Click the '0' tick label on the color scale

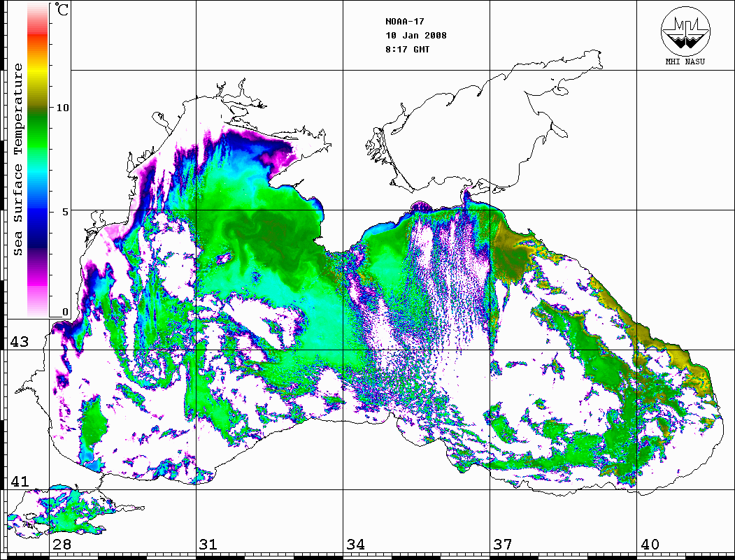coord(65,312)
